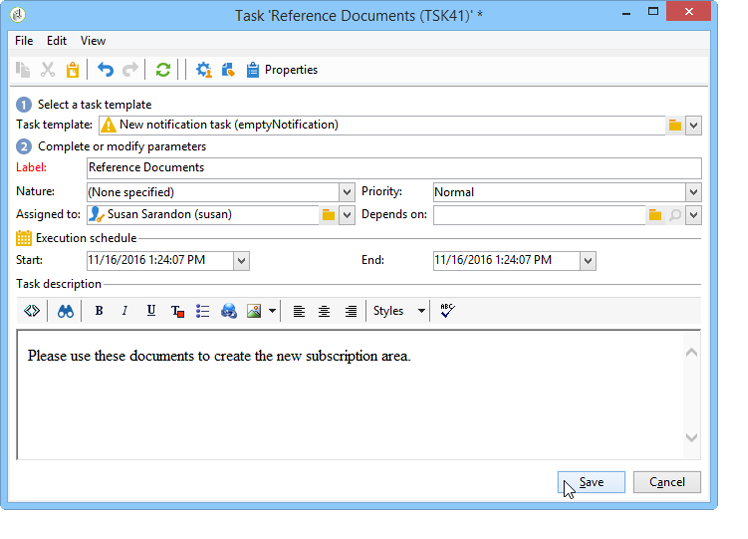Screen dimensions: 748x539
Task: Toggle bold formatting
Action: 99,311
